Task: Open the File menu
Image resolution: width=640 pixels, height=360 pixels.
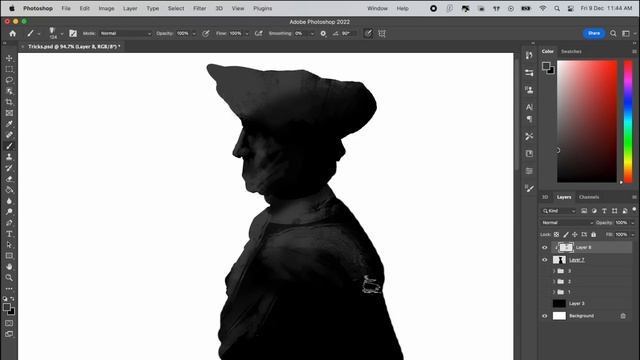Action: pyautogui.click(x=66, y=8)
